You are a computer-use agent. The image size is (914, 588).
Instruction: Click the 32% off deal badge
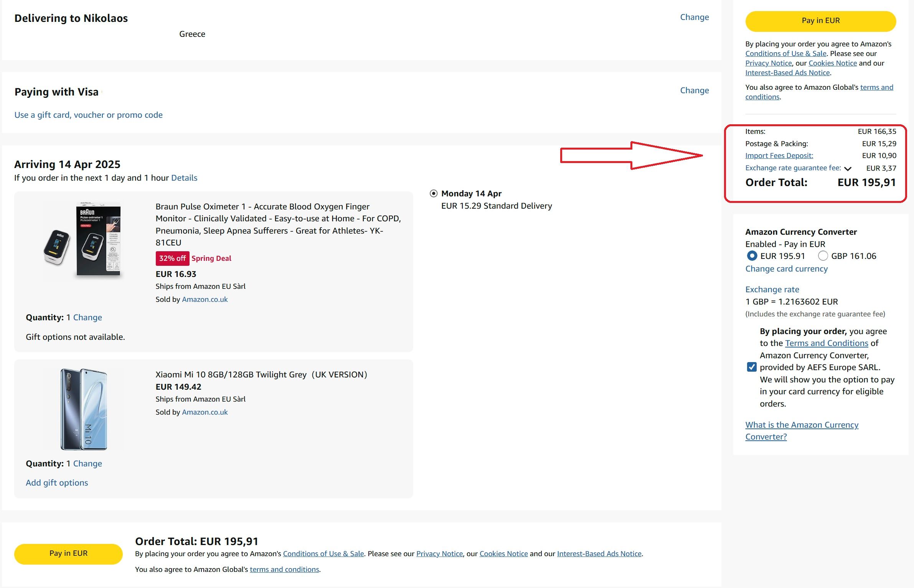(172, 259)
